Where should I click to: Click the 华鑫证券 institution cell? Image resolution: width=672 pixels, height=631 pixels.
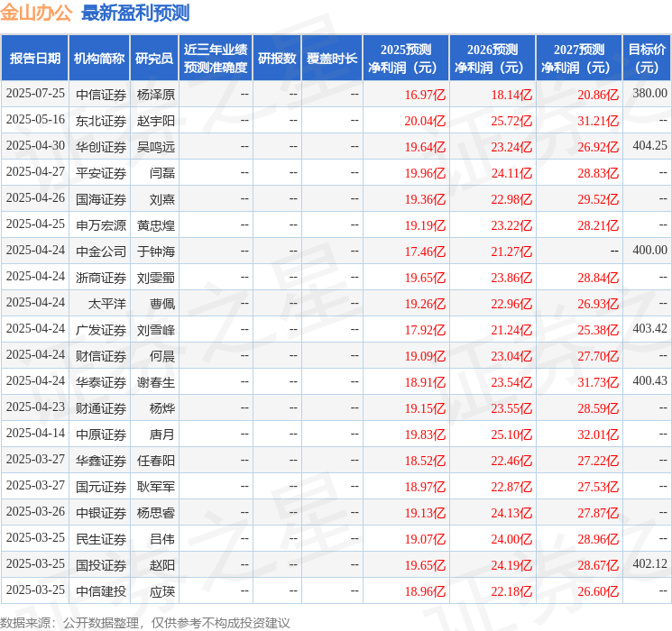tap(101, 461)
